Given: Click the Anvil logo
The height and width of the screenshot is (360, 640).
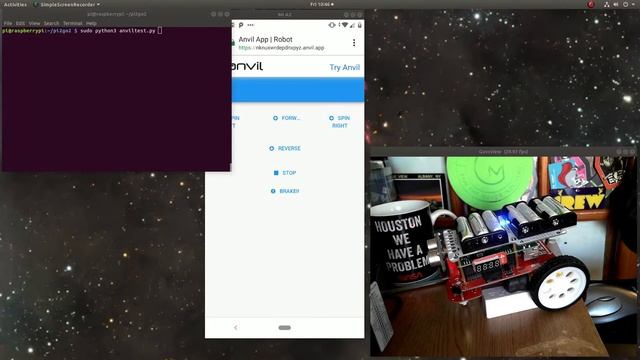Looking at the screenshot, I should (x=247, y=67).
